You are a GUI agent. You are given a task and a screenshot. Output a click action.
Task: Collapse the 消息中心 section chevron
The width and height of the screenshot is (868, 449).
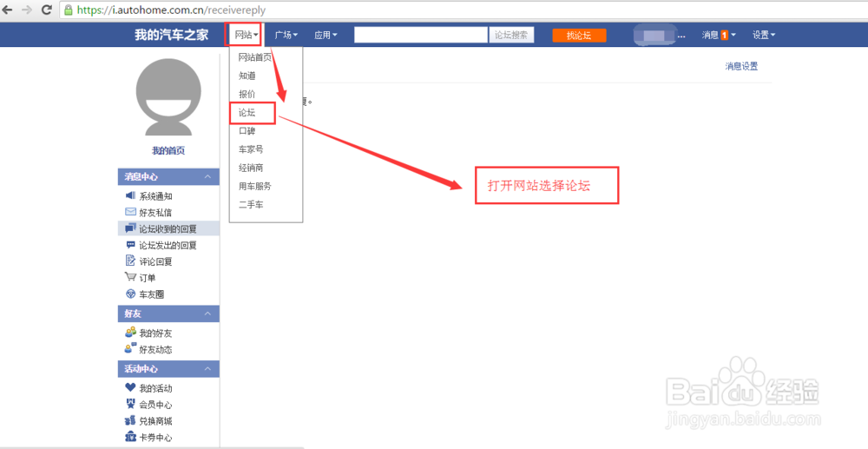pyautogui.click(x=207, y=176)
